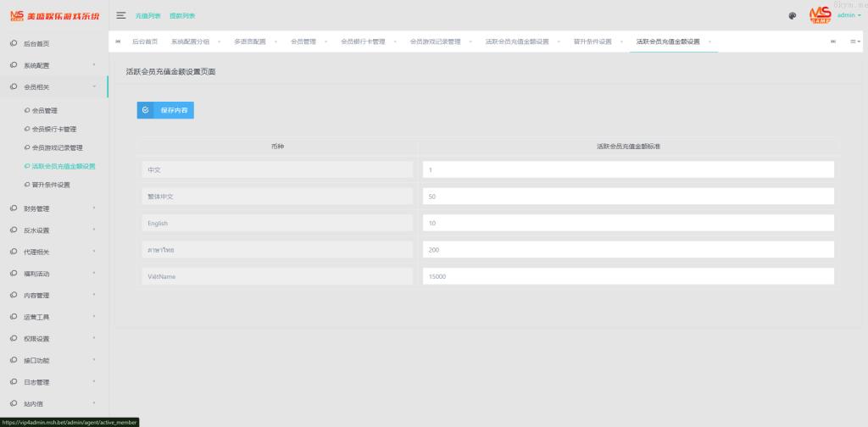Toggle the sidebar with the hamburger icon
This screenshot has height=427, width=868.
coord(121,15)
